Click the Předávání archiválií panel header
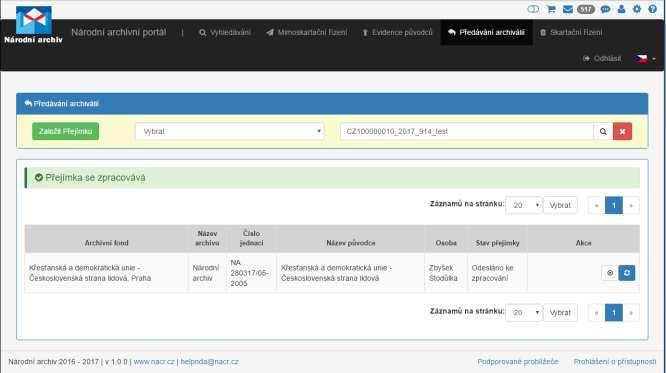The height and width of the screenshot is (373, 666). (x=332, y=104)
